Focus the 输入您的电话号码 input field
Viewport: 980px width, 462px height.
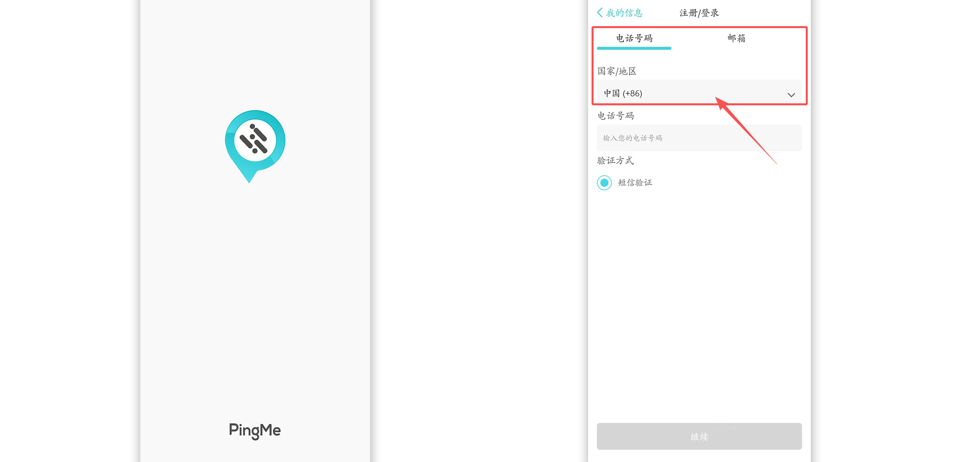pos(699,138)
